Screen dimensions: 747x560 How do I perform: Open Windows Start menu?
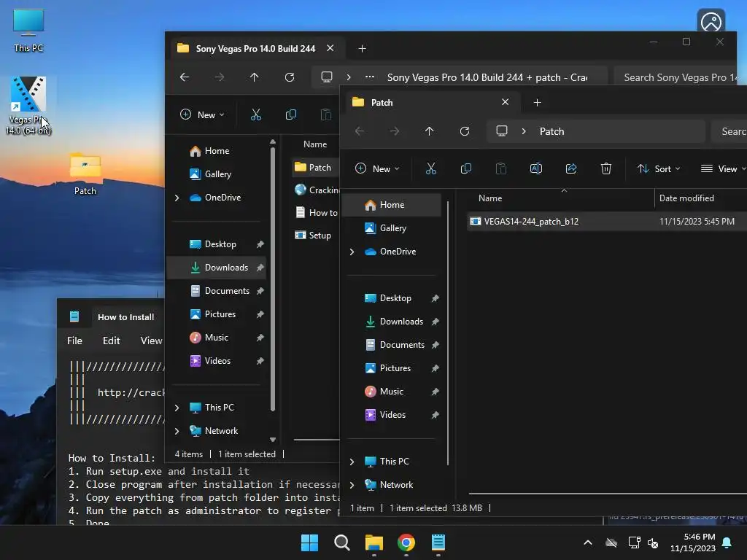click(309, 542)
